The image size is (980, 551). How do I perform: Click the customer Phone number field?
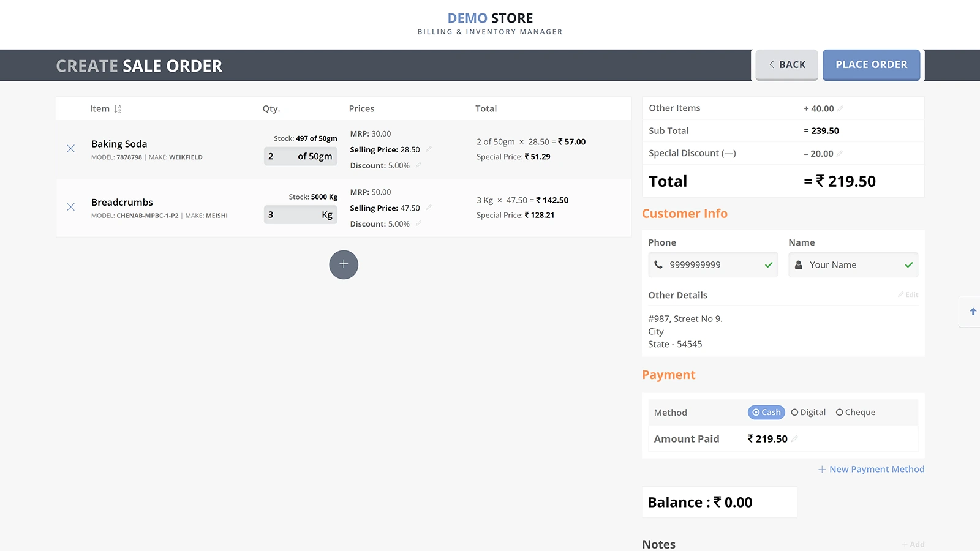pyautogui.click(x=713, y=265)
